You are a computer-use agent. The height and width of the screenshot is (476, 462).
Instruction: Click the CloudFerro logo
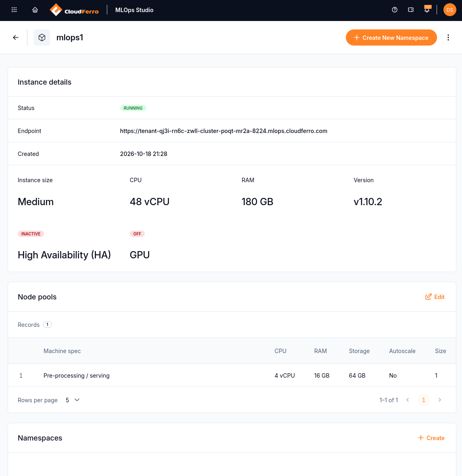pyautogui.click(x=74, y=10)
